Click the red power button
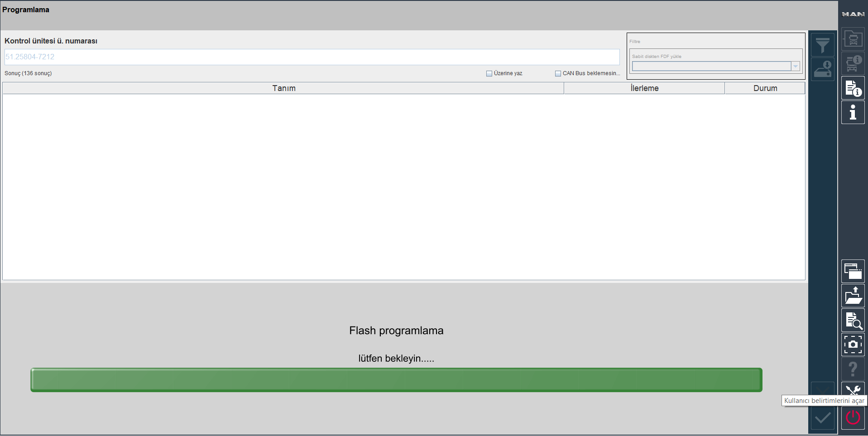 [853, 417]
